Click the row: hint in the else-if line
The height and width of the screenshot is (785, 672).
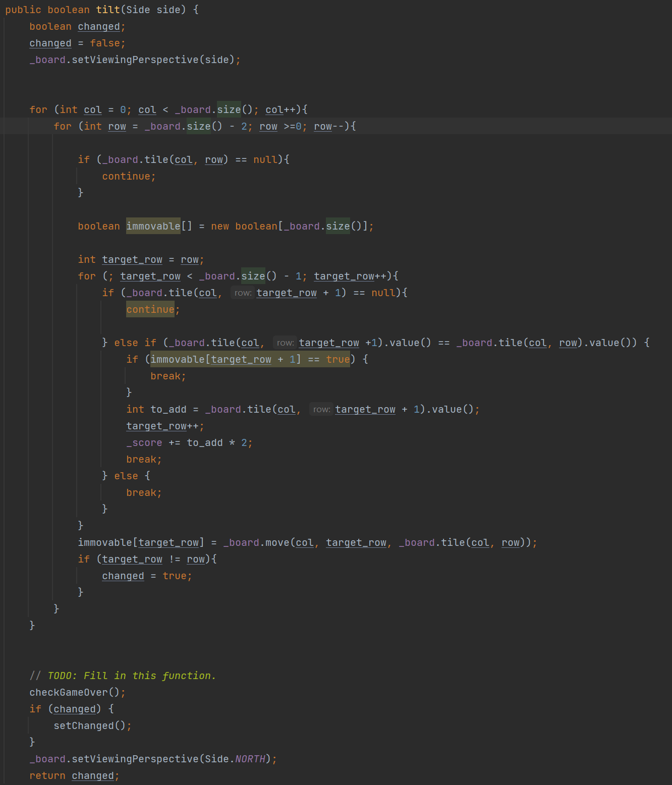pyautogui.click(x=285, y=343)
